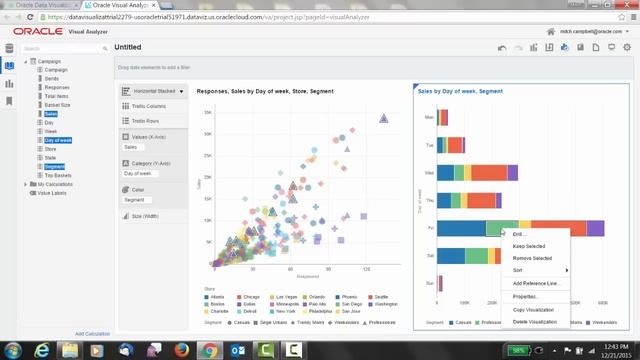Screen dimensions: 640x360
Task: Choose Delete Visualization in context menu
Action: 535,322
